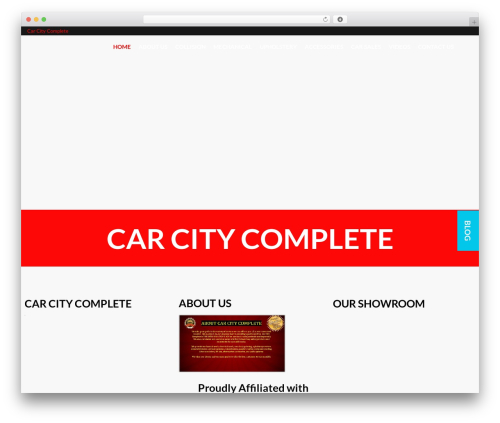The height and width of the screenshot is (423, 500).
Task: Open the CONTACT US navigation item
Action: pos(436,47)
